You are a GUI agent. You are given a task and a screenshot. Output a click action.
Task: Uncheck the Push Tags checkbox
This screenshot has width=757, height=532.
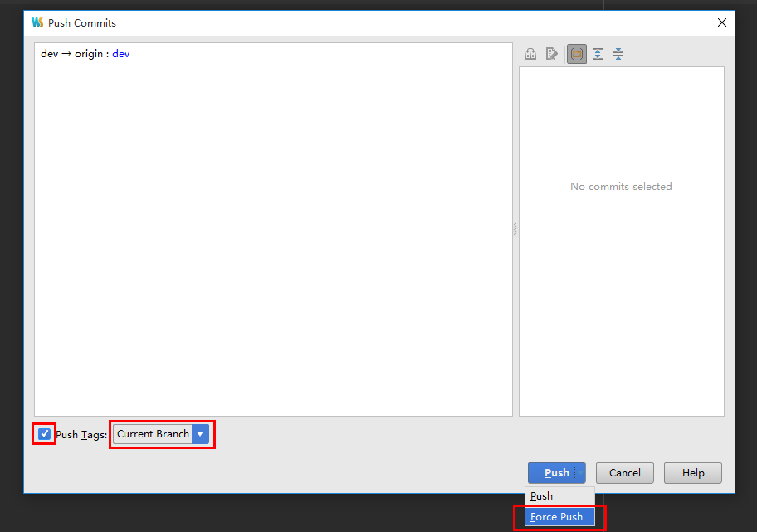(x=45, y=433)
